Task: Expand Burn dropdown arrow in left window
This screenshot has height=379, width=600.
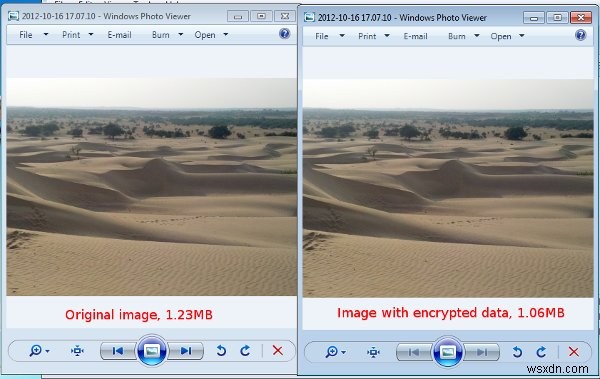Action: click(x=181, y=34)
